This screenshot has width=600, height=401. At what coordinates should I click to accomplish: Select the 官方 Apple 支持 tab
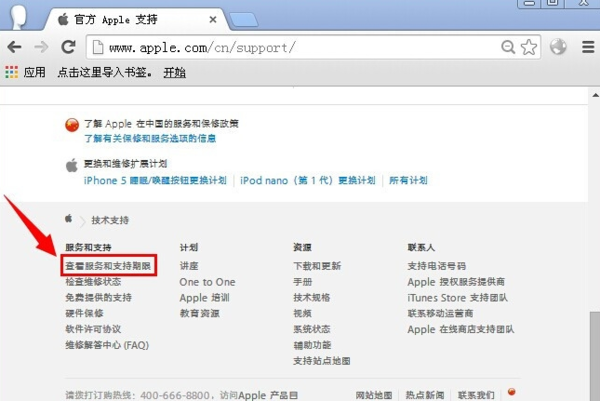[136, 19]
